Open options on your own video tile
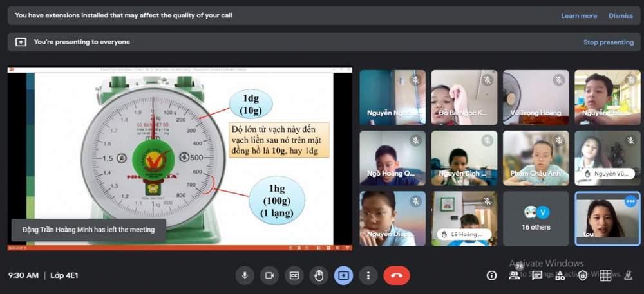The height and width of the screenshot is (294, 644). click(x=630, y=201)
